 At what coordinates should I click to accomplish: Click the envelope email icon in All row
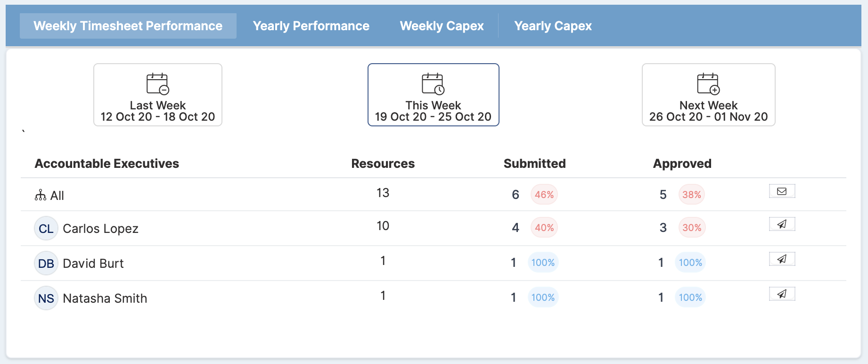coord(782,191)
